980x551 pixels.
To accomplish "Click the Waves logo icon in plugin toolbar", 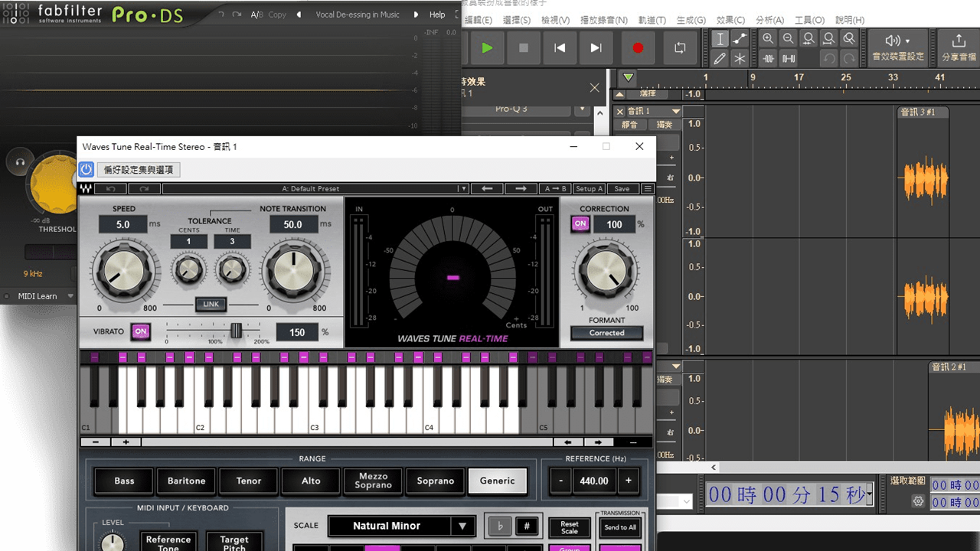I will [87, 189].
